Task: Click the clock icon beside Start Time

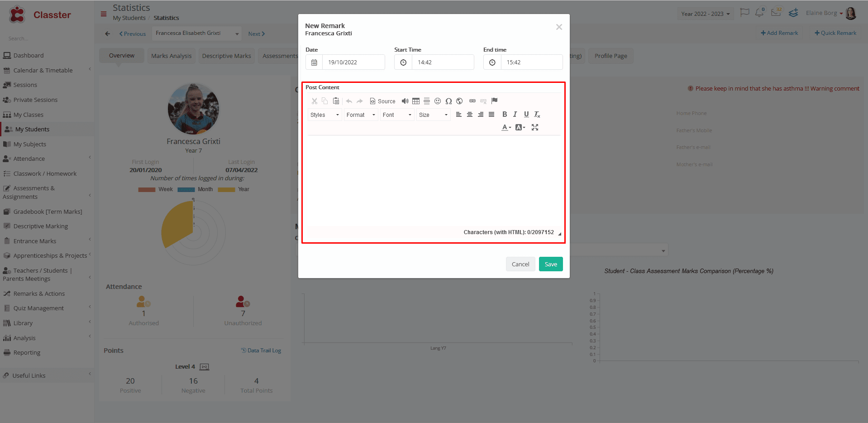Action: coord(403,62)
